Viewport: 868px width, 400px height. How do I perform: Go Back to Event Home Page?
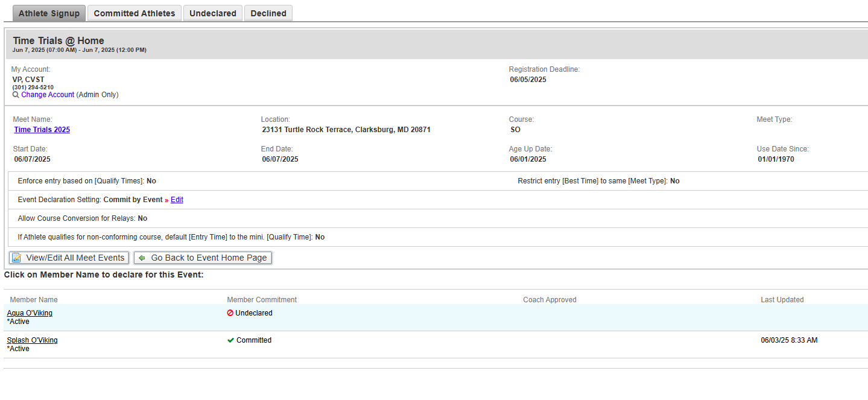[209, 258]
